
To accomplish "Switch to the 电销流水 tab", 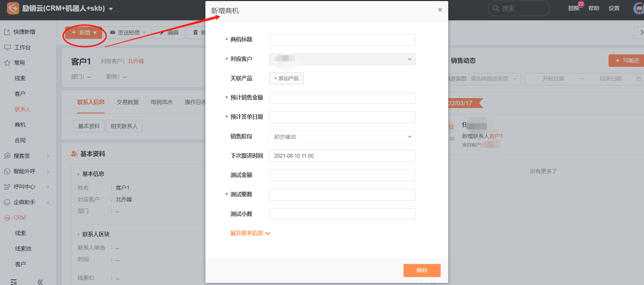I will coord(162,102).
